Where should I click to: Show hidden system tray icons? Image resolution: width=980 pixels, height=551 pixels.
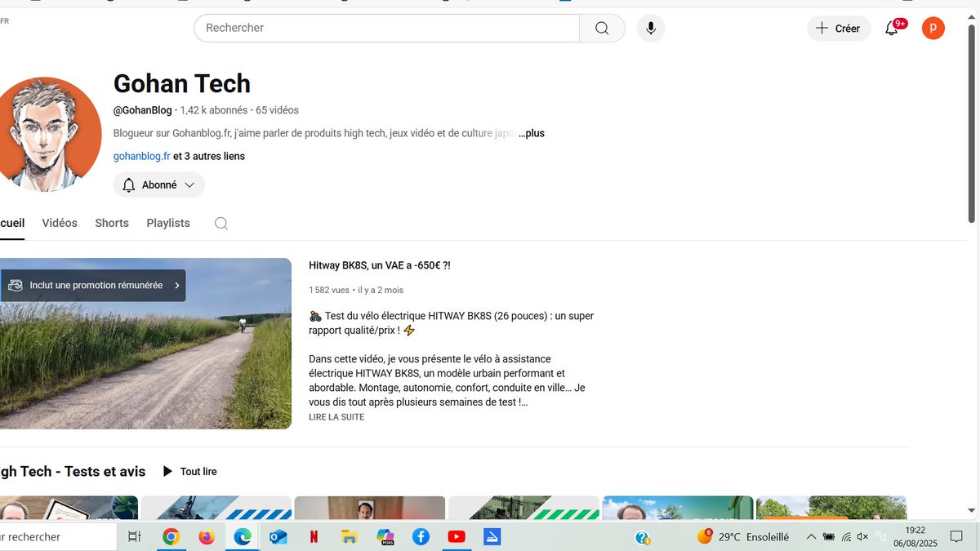point(811,537)
